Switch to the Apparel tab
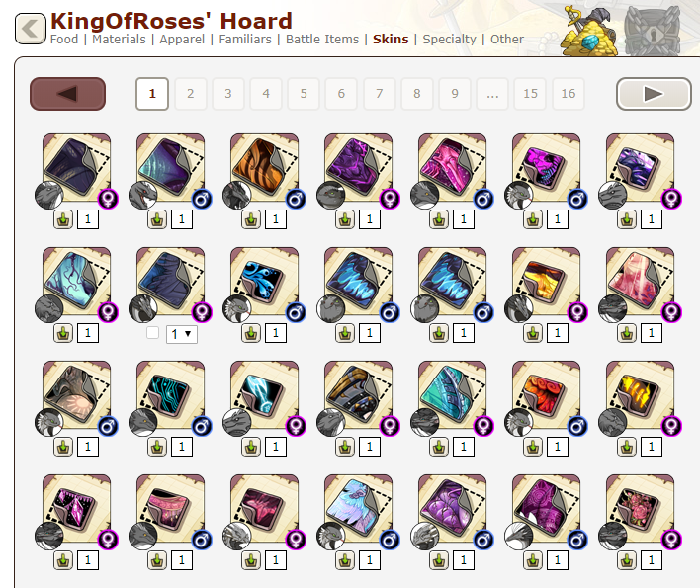This screenshot has height=588, width=700. pos(182,40)
